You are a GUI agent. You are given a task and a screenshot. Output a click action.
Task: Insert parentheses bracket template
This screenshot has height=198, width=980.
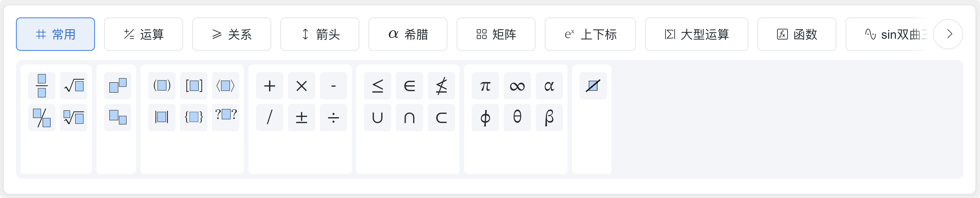[x=162, y=86]
